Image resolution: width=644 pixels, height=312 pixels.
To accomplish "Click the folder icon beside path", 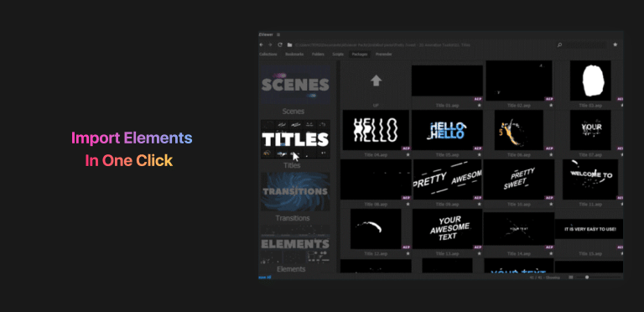I will 289,44.
